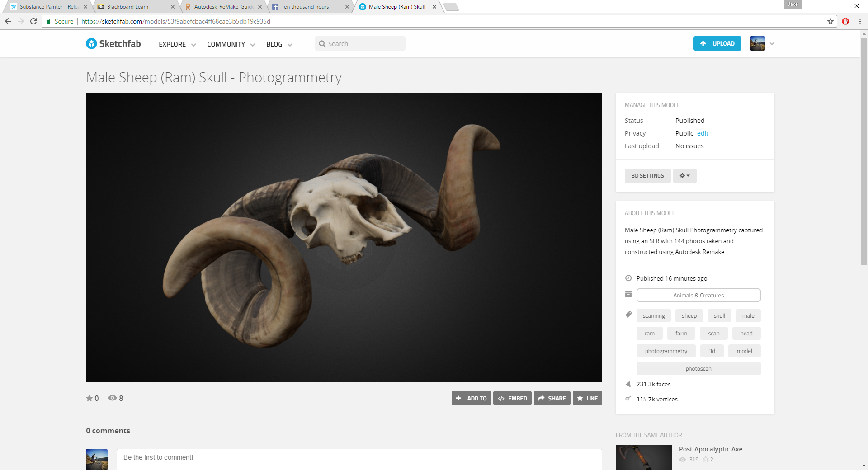Click the Sketchfab logo
Image resolution: width=868 pixels, height=470 pixels.
coord(113,43)
